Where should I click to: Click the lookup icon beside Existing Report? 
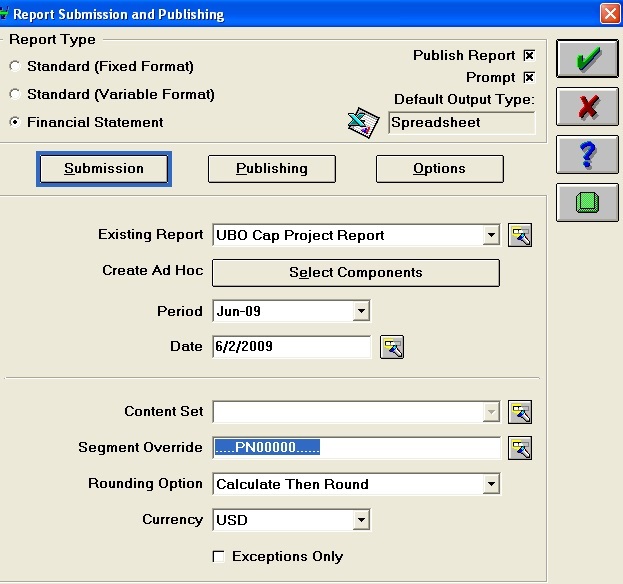click(x=520, y=236)
